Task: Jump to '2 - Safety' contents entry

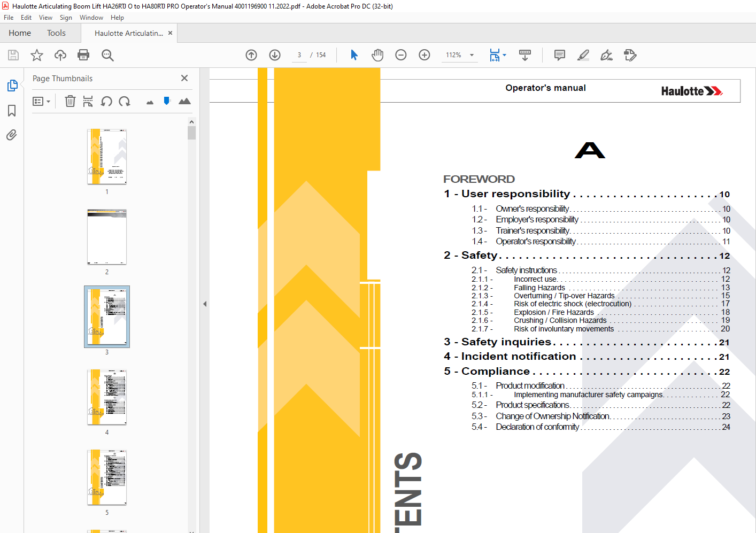Action: point(587,256)
